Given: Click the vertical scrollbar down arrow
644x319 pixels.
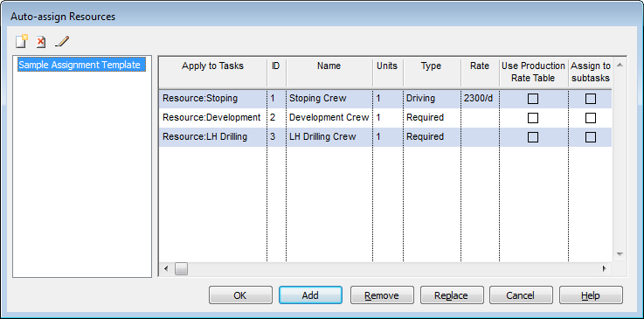Looking at the screenshot, I should [620, 253].
